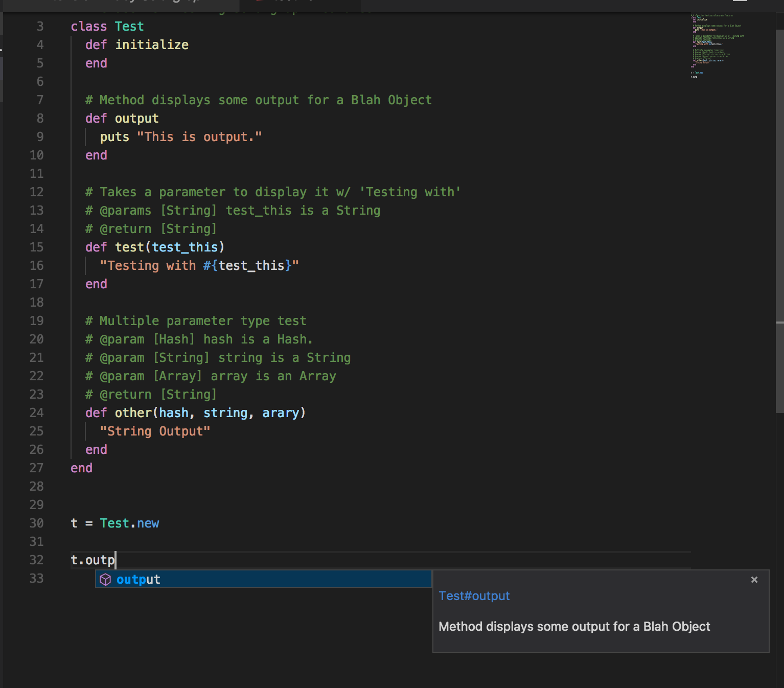Dismiss the documentation popup with its X button
The height and width of the screenshot is (688, 784).
pos(754,579)
